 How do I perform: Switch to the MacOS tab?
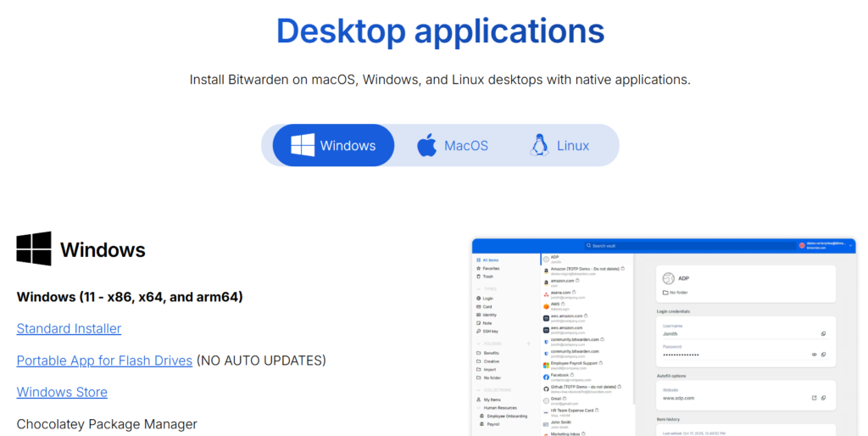tap(453, 146)
